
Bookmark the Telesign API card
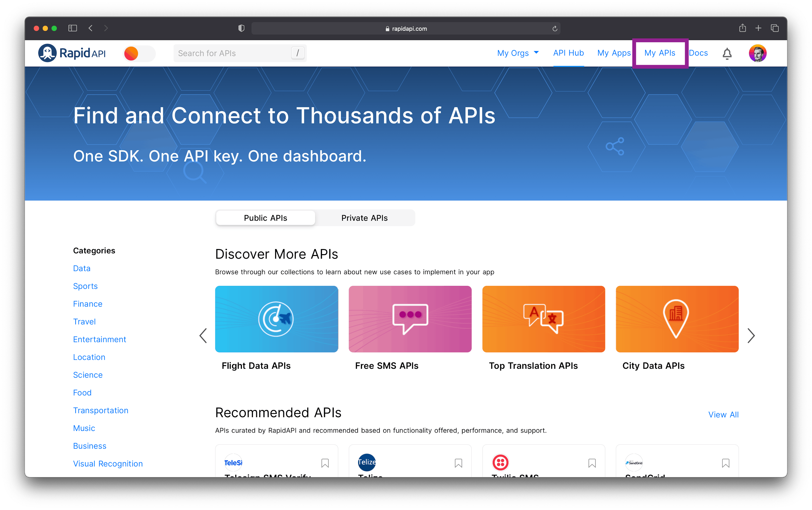pyautogui.click(x=325, y=463)
